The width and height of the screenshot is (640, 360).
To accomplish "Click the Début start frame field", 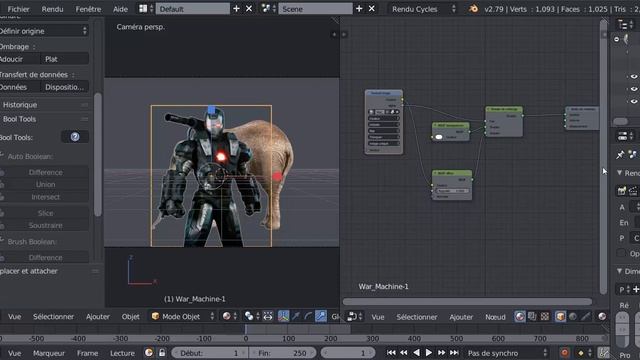I will tap(209, 353).
